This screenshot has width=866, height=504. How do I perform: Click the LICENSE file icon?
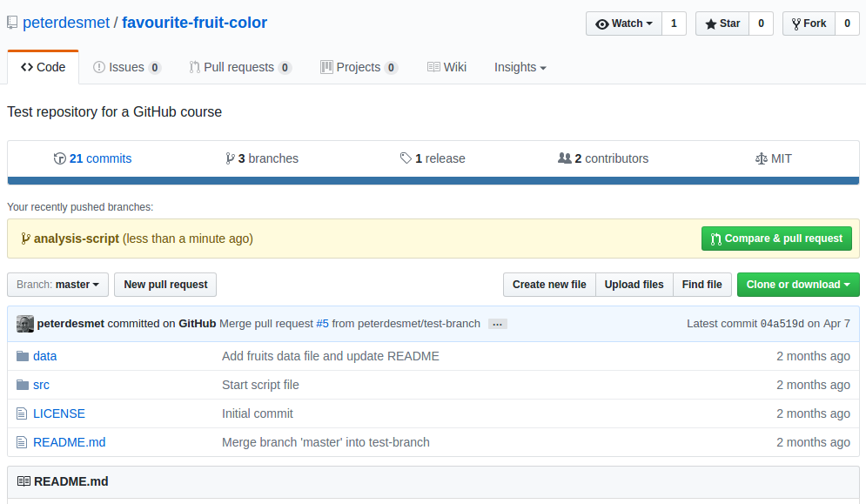22,413
